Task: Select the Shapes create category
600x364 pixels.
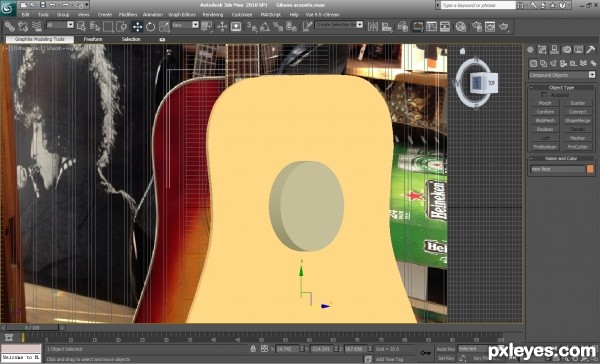Action: (x=543, y=63)
